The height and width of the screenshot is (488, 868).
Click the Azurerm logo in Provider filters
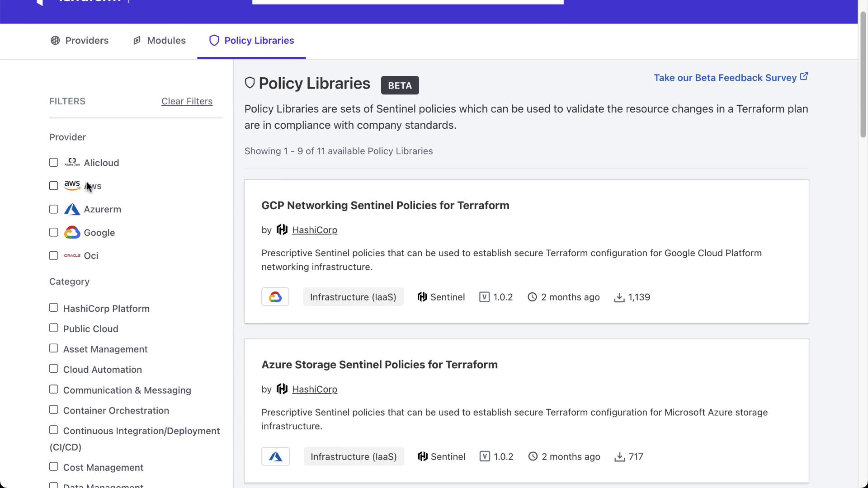(x=72, y=209)
